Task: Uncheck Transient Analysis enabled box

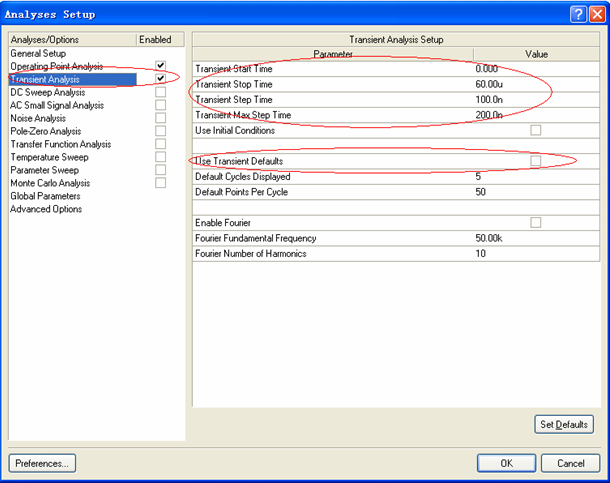Action: [160, 79]
